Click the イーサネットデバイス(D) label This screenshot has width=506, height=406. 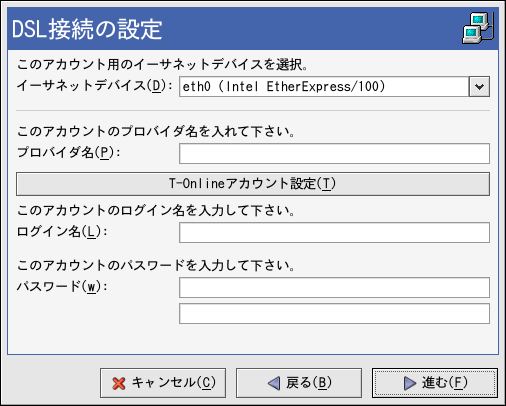94,86
